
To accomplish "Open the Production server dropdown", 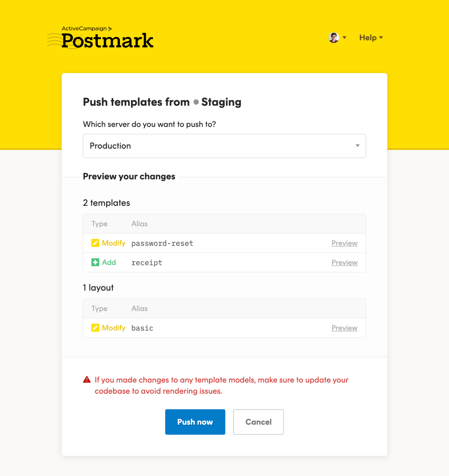I will (224, 146).
